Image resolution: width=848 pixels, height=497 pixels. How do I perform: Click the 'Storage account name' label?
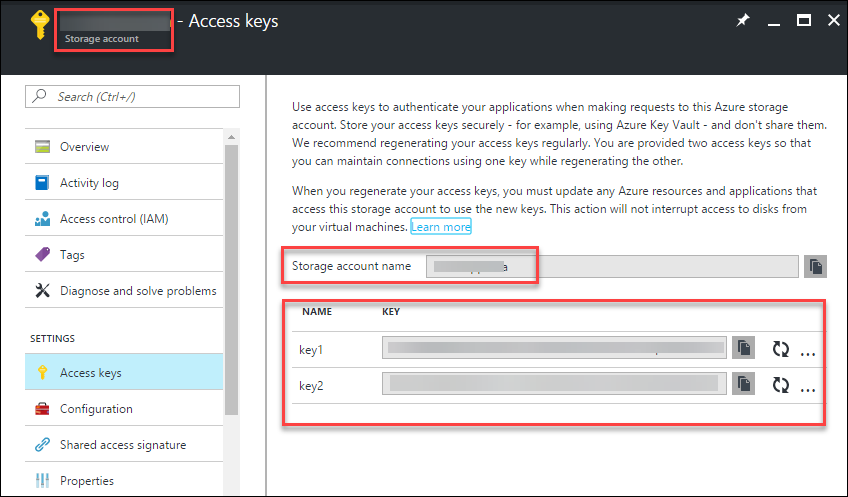coord(352,266)
